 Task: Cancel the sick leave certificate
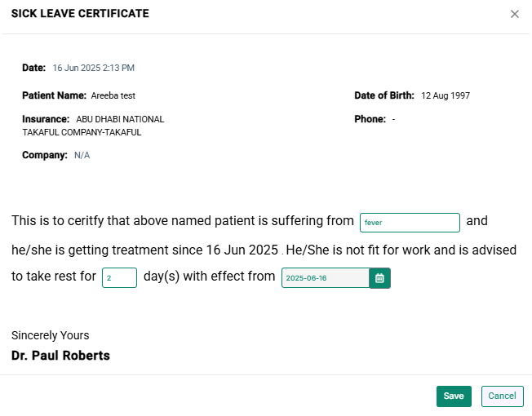tap(502, 396)
